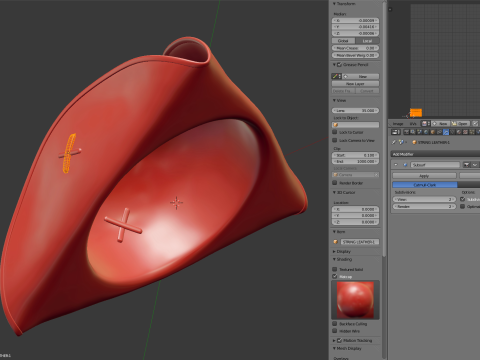Select the active Modifiers wrench tab icon
The width and height of the screenshot is (480, 360).
coord(446,132)
